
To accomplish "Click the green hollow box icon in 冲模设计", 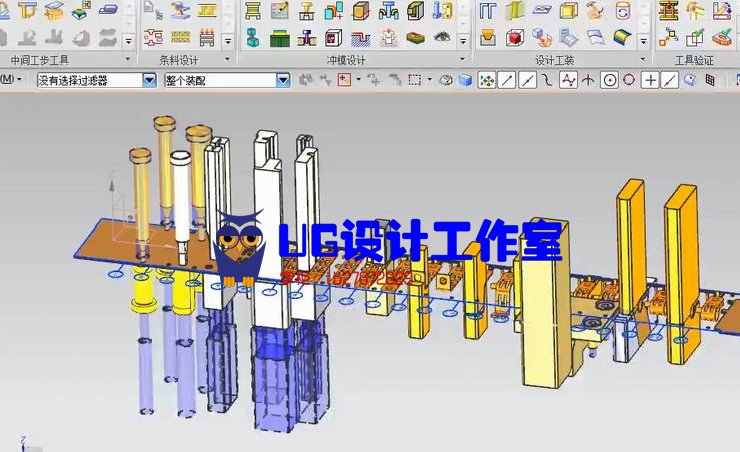I will pos(415,10).
